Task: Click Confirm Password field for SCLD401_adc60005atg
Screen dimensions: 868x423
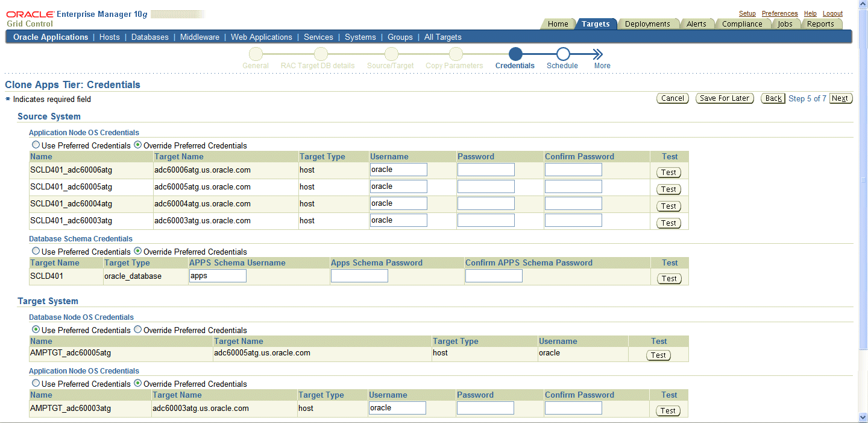Action: 573,186
